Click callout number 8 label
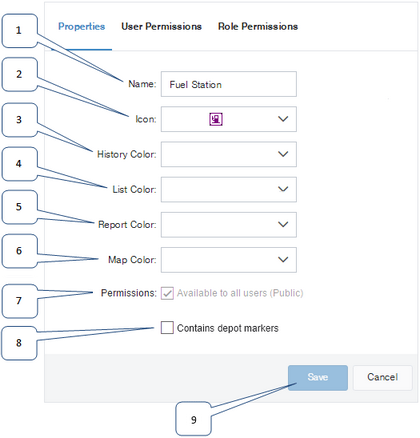This screenshot has height=438, width=420. click(x=19, y=343)
